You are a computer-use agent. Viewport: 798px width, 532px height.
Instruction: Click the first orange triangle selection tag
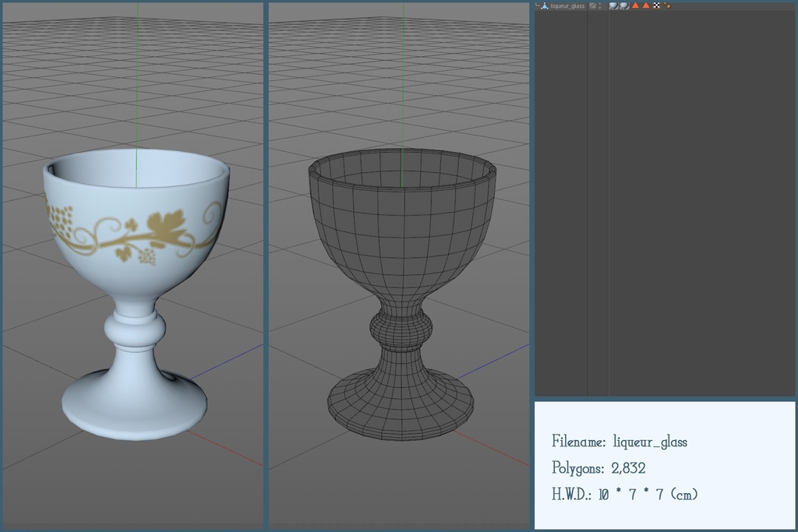point(635,5)
